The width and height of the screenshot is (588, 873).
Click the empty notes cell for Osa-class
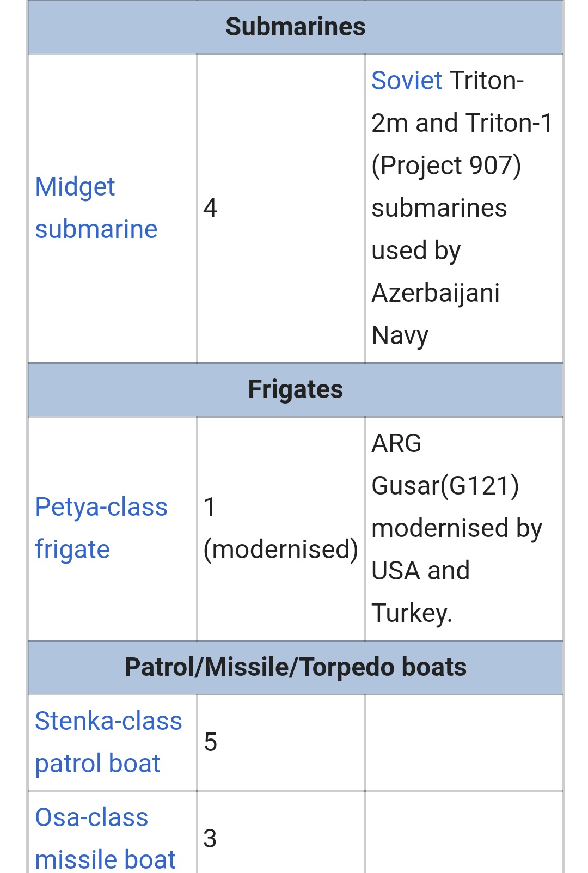pyautogui.click(x=463, y=833)
